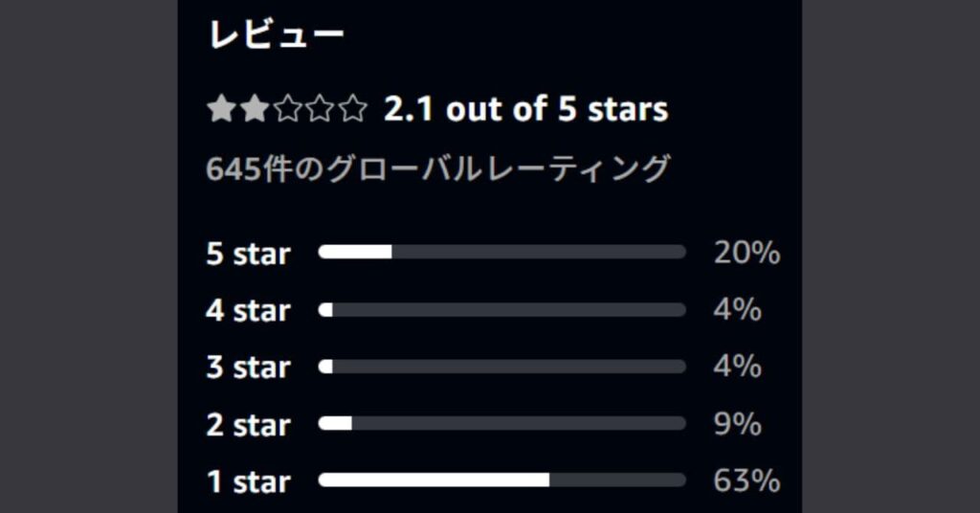Screen dimensions: 980x513
Task: Click the 2 star rating bar
Action: click(x=501, y=423)
